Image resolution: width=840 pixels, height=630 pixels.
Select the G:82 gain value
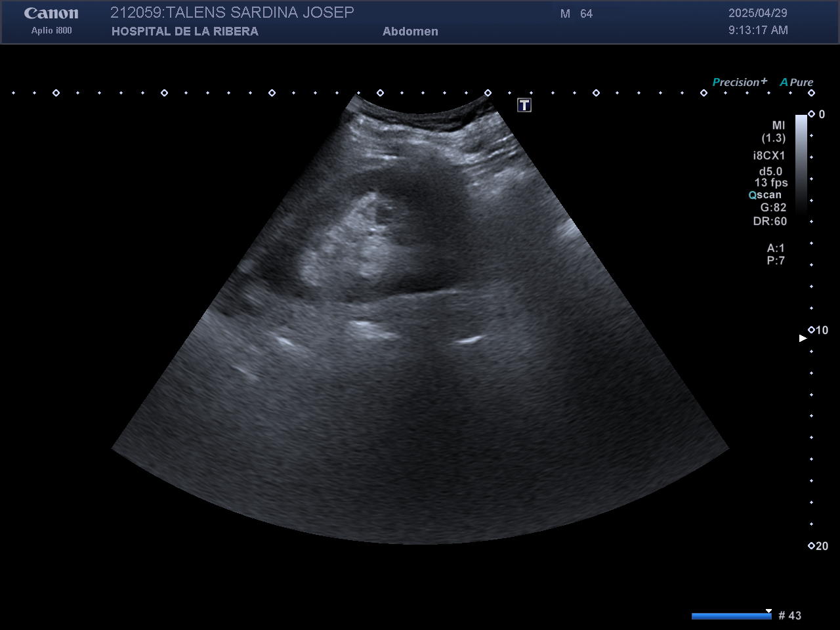tap(773, 207)
